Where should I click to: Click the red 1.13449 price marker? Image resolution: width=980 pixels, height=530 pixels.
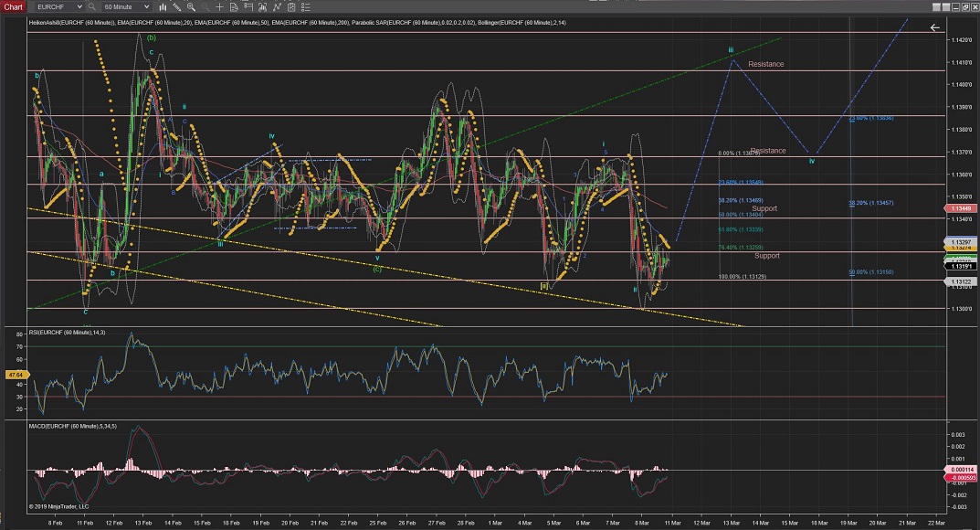click(961, 208)
